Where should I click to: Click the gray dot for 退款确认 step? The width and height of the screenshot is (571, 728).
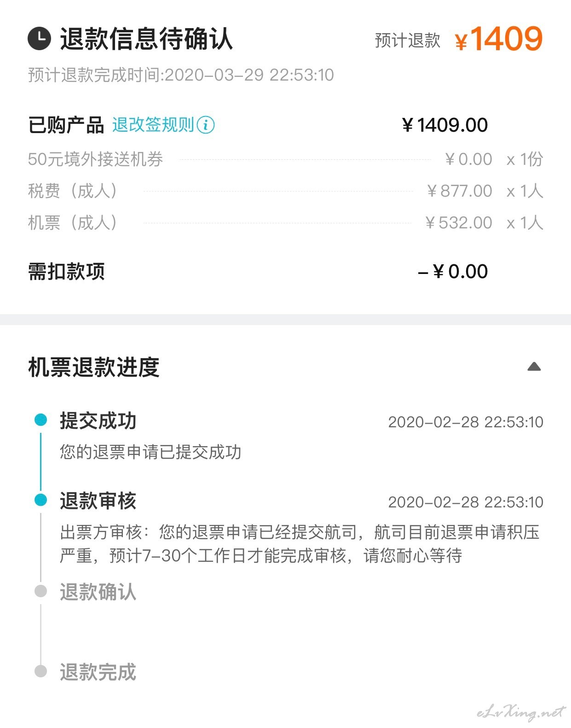coord(41,591)
